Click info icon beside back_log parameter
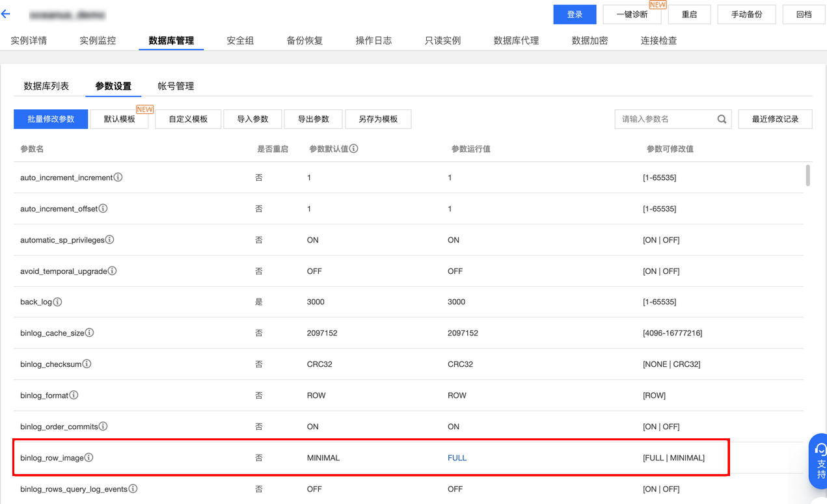This screenshot has width=827, height=504. coord(57,302)
